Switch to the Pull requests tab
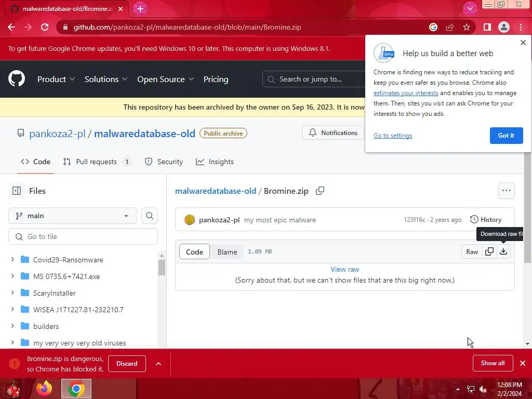532x399 pixels. point(97,162)
